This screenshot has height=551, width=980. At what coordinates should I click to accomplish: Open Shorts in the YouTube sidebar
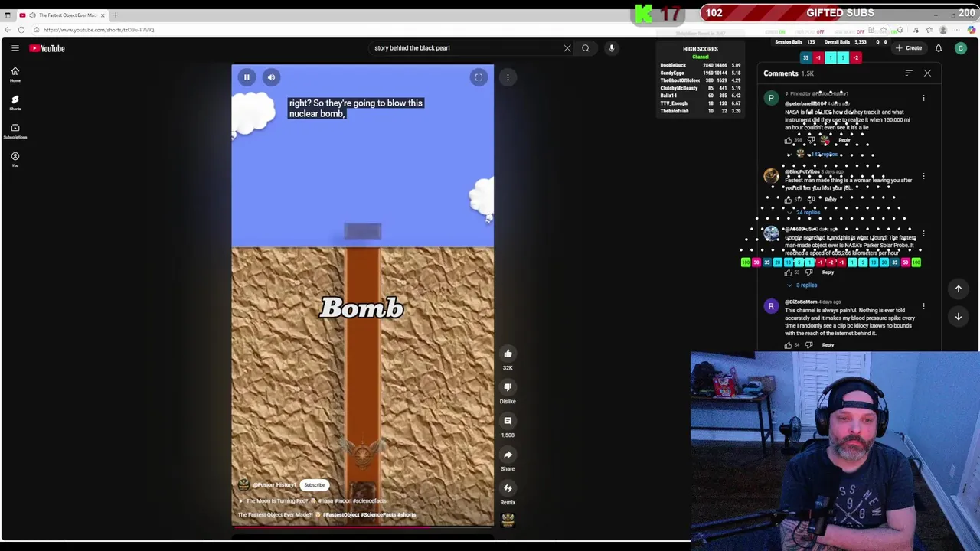[15, 102]
